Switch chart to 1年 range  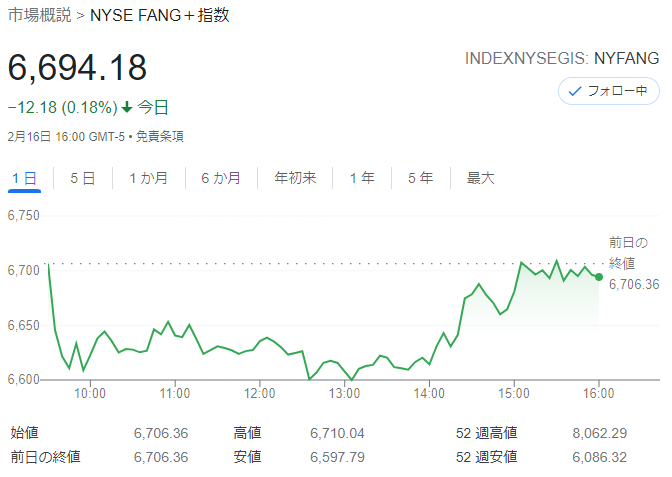(x=362, y=178)
